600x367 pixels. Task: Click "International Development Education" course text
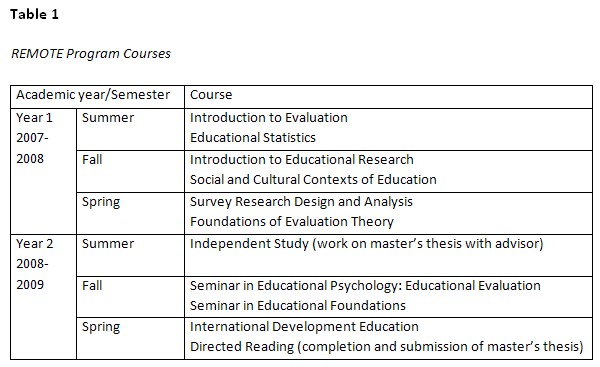(304, 326)
